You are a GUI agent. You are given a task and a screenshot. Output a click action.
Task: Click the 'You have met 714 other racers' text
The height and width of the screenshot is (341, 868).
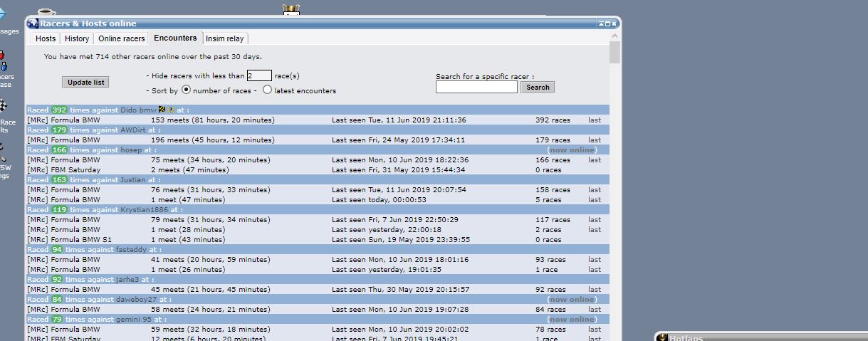click(x=152, y=56)
